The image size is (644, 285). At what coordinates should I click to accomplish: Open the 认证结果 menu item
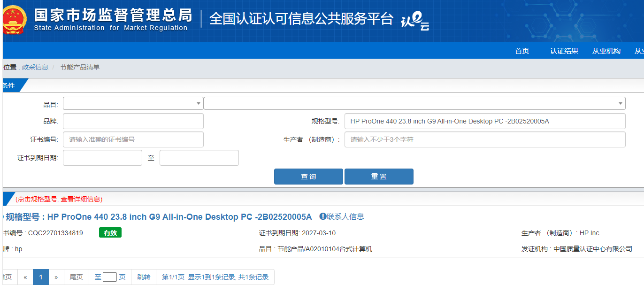pos(564,51)
